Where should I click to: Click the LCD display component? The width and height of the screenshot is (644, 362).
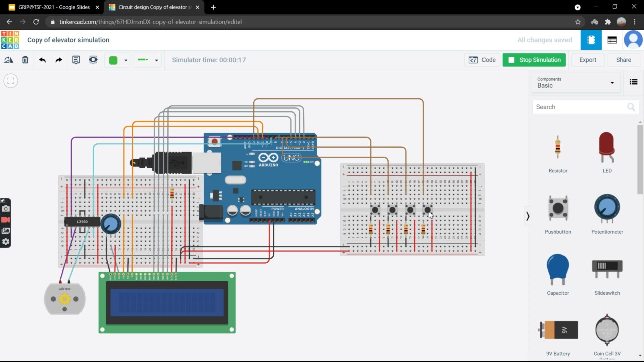(x=167, y=303)
